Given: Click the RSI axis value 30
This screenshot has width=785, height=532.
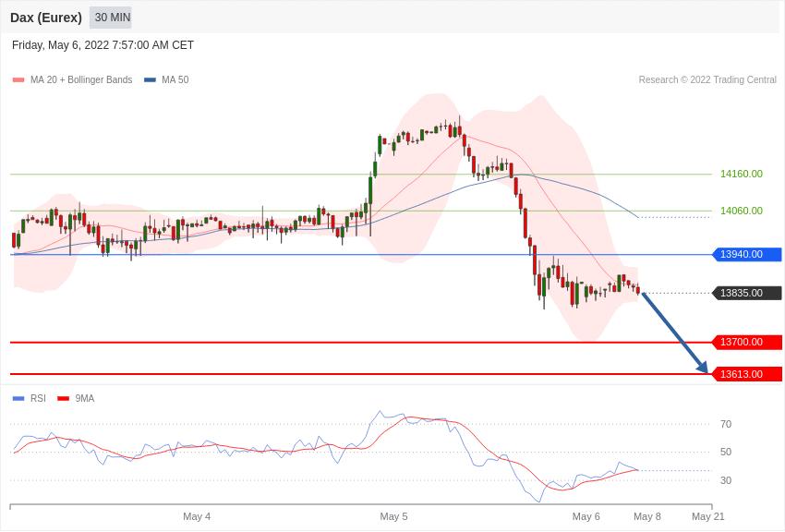Looking at the screenshot, I should (726, 480).
